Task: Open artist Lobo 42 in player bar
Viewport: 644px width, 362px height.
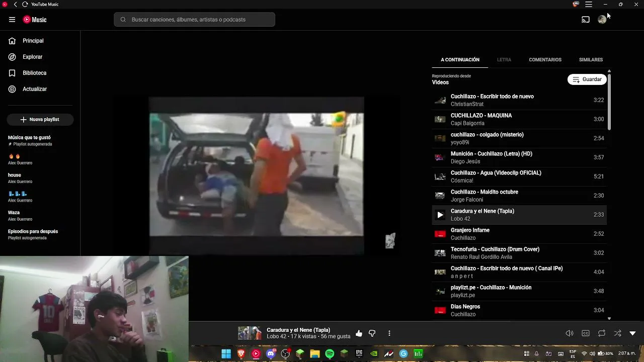Action: coord(277,337)
